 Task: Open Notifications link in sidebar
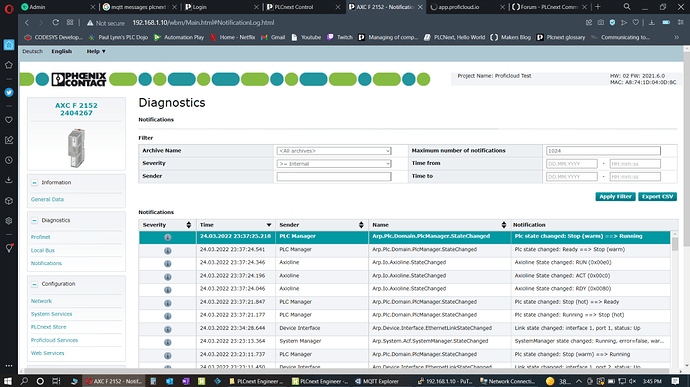(46, 263)
